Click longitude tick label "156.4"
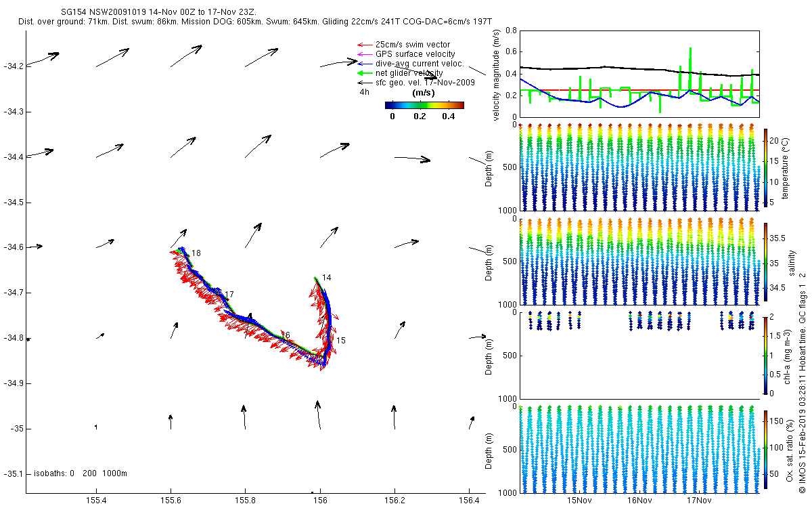This screenshot has width=812, height=508. coord(468,500)
